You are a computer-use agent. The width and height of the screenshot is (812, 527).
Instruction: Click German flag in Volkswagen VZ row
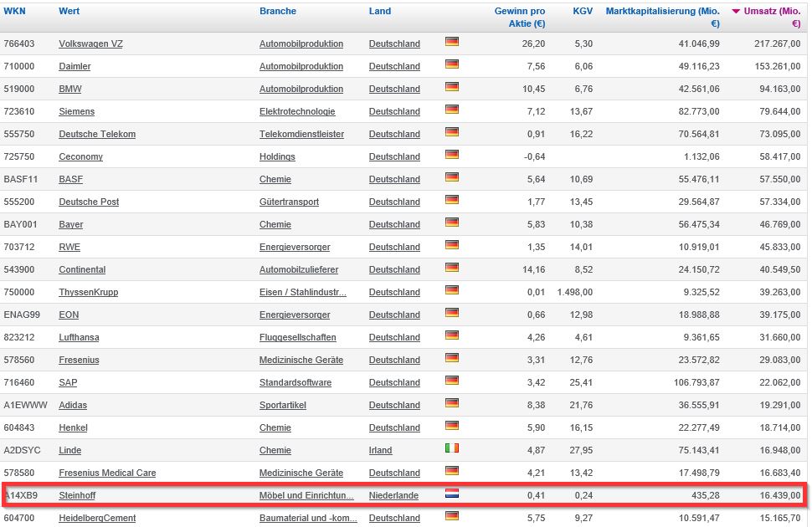(451, 42)
